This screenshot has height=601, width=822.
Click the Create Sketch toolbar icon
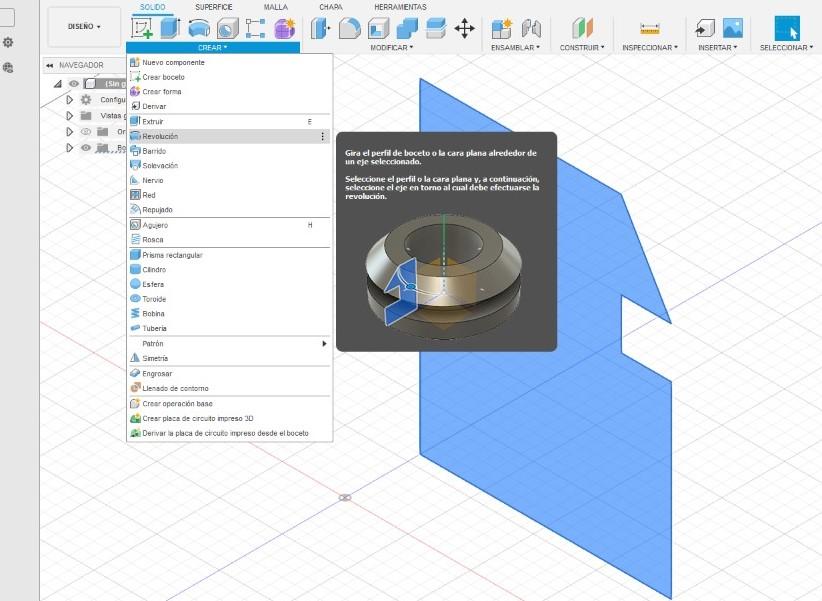[142, 28]
